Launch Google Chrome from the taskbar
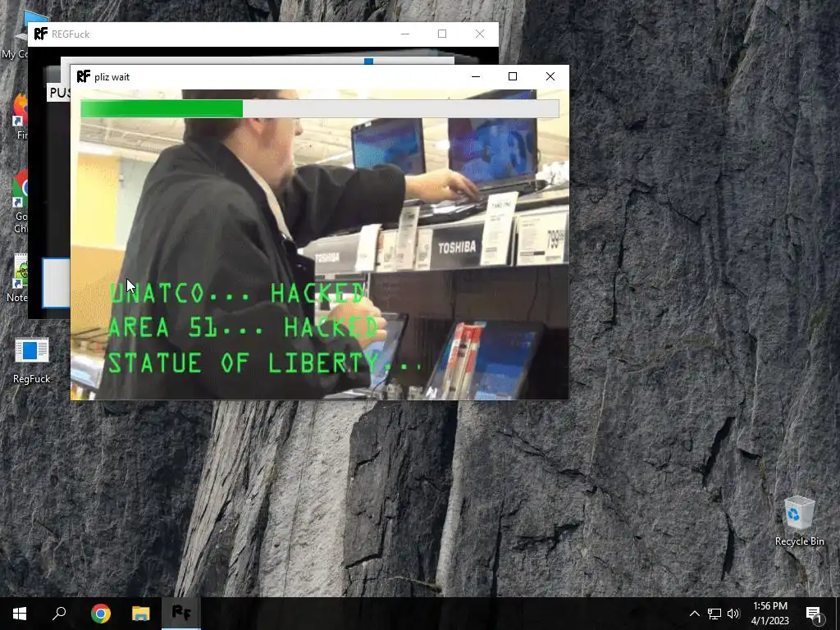The image size is (840, 630). [101, 614]
